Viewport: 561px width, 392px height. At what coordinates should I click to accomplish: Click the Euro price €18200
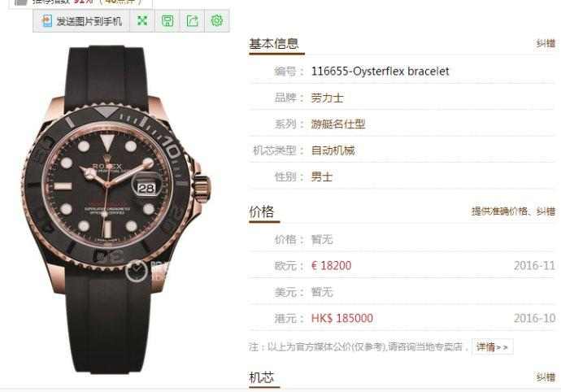[331, 266]
